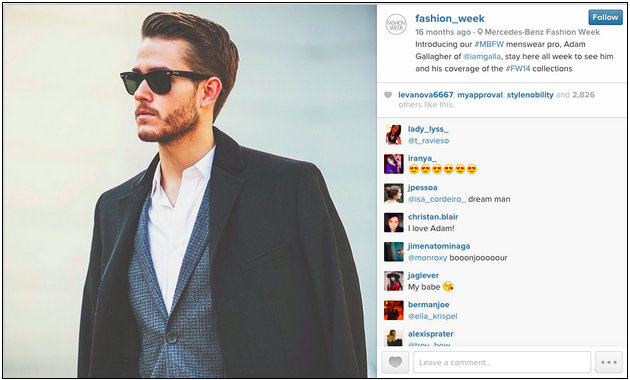Click alexisprater avatar thumbnail

(393, 338)
